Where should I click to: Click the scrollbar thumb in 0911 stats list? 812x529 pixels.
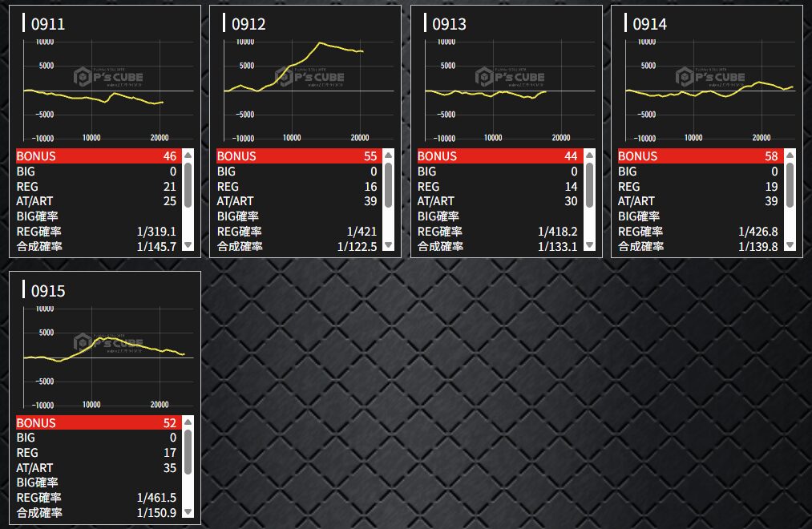(188, 185)
